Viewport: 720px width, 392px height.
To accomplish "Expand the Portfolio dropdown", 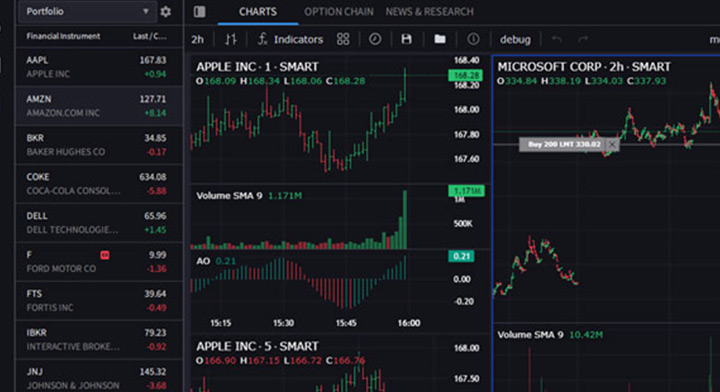I will click(87, 11).
